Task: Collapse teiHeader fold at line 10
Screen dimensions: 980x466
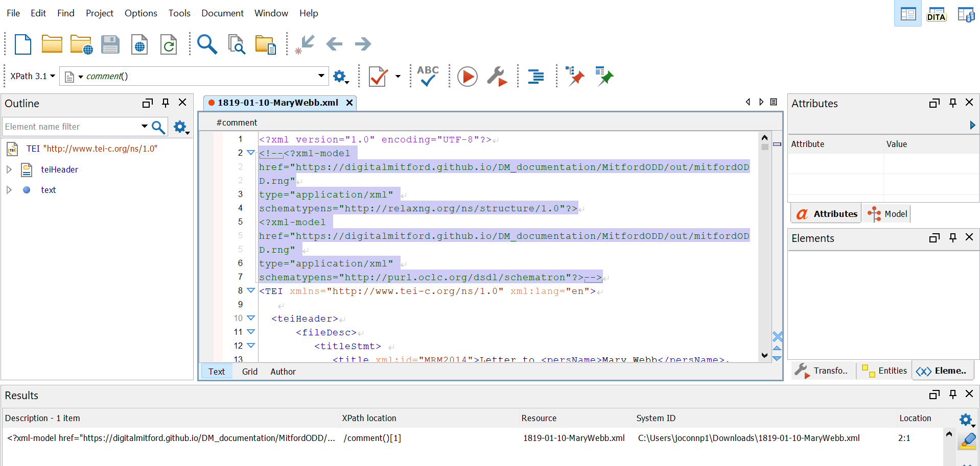Action: (250, 318)
